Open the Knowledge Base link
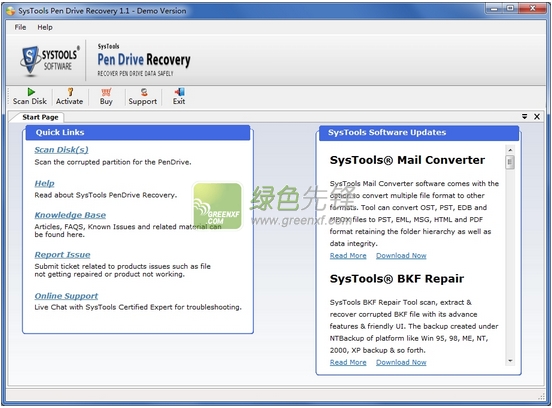The height and width of the screenshot is (408, 552). [70, 215]
